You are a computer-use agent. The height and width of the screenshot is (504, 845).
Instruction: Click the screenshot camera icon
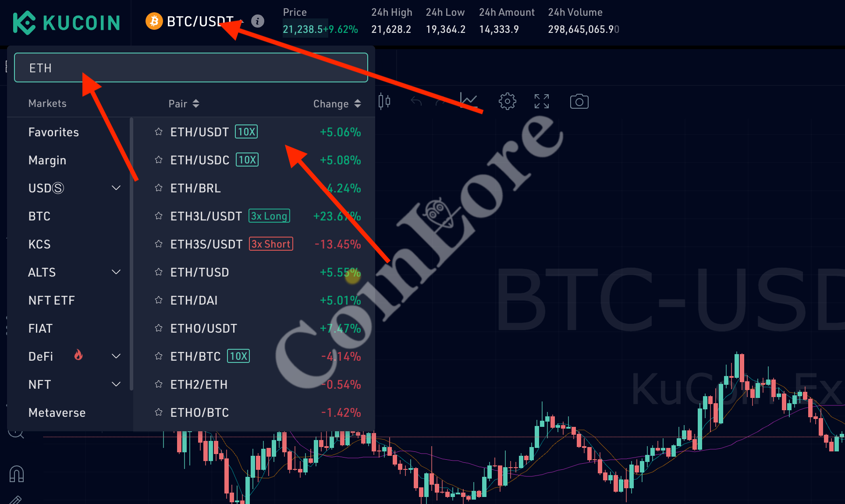click(x=579, y=101)
